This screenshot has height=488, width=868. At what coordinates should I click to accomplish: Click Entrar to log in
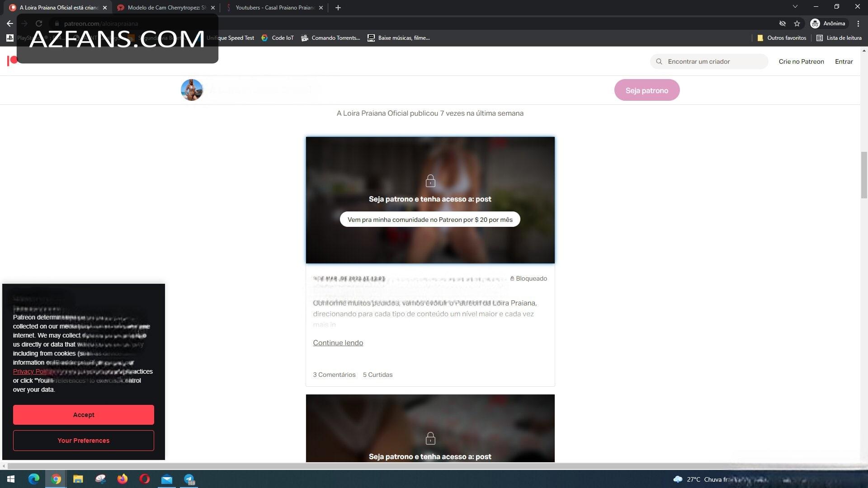[x=844, y=61]
